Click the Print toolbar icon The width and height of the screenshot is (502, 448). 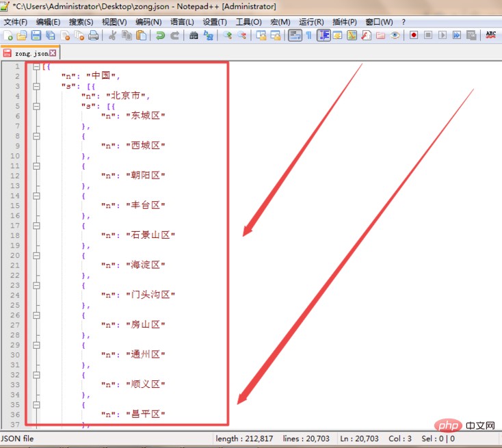click(x=93, y=36)
